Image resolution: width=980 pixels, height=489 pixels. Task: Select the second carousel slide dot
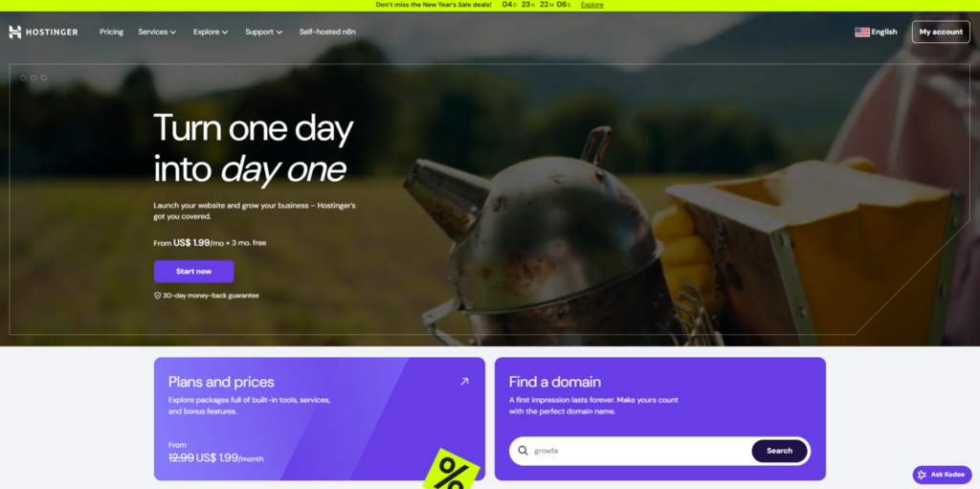click(x=33, y=78)
